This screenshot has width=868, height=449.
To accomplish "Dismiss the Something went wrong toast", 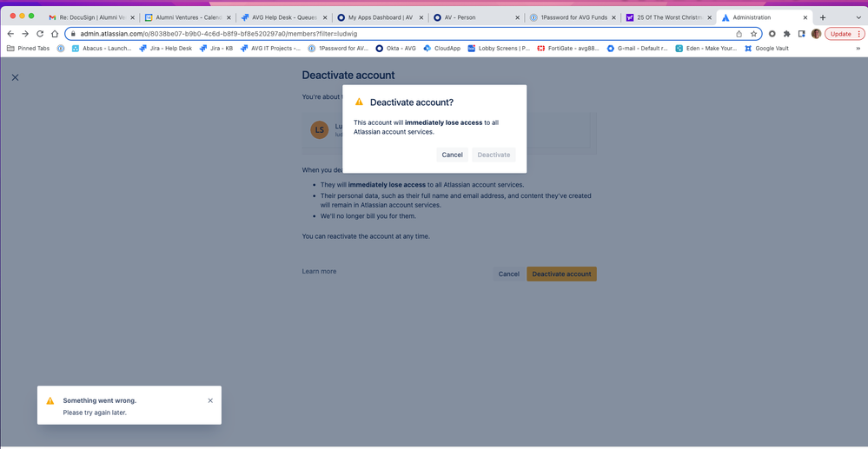I will click(210, 400).
